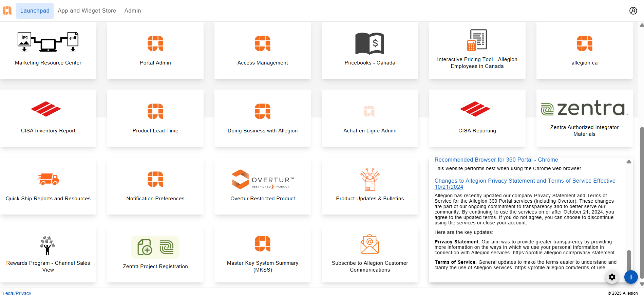The height and width of the screenshot is (295, 644).
Task: Click the news widget scroll-up arrow
Action: pyautogui.click(x=629, y=162)
